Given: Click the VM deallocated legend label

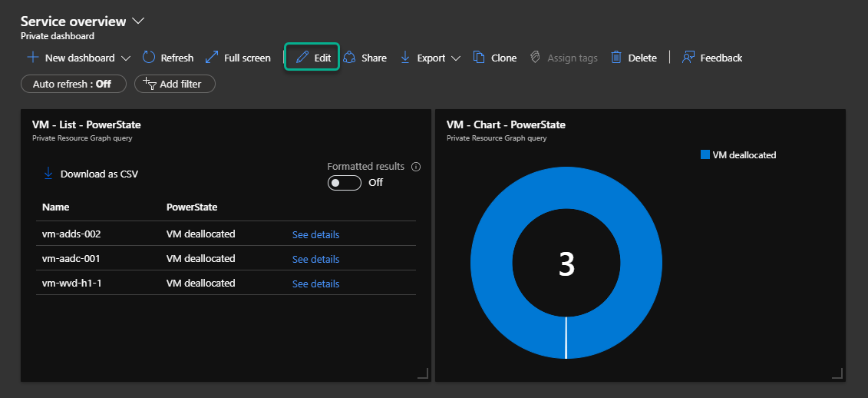Looking at the screenshot, I should 744,155.
